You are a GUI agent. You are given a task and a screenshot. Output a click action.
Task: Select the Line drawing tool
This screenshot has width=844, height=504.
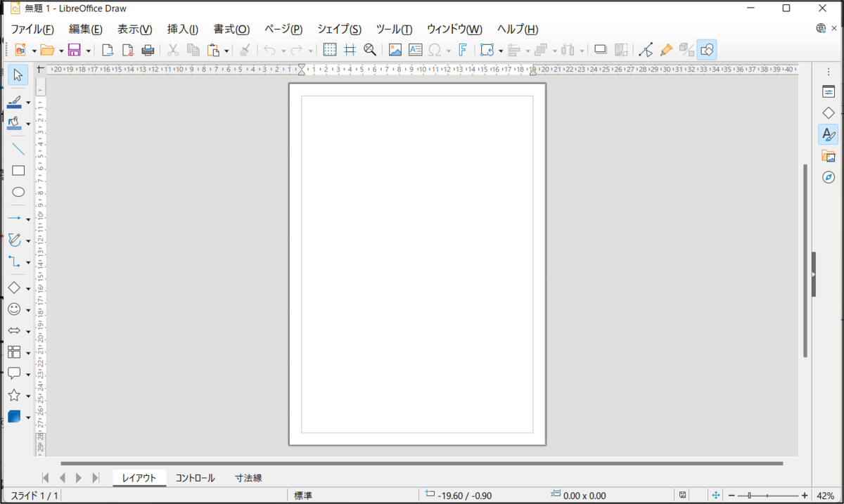[18, 149]
